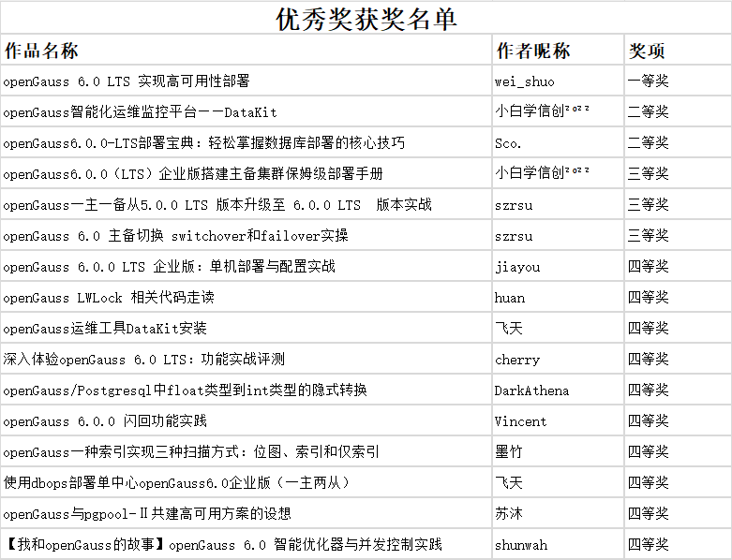
Task: Click the openGauss6.0.0-LTS部署宝典 title
Action: tap(204, 142)
